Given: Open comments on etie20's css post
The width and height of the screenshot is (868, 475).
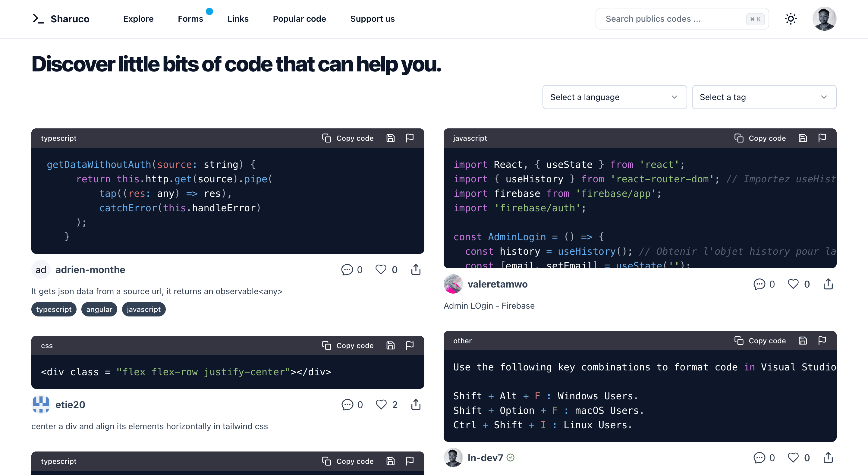Looking at the screenshot, I should point(347,404).
